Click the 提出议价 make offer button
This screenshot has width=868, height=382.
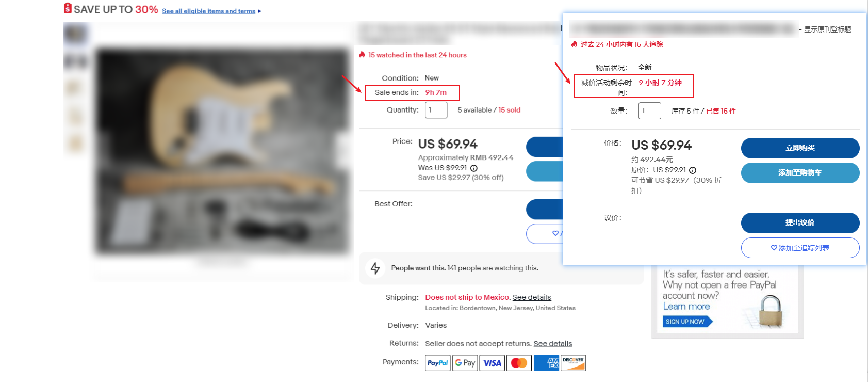pyautogui.click(x=800, y=223)
